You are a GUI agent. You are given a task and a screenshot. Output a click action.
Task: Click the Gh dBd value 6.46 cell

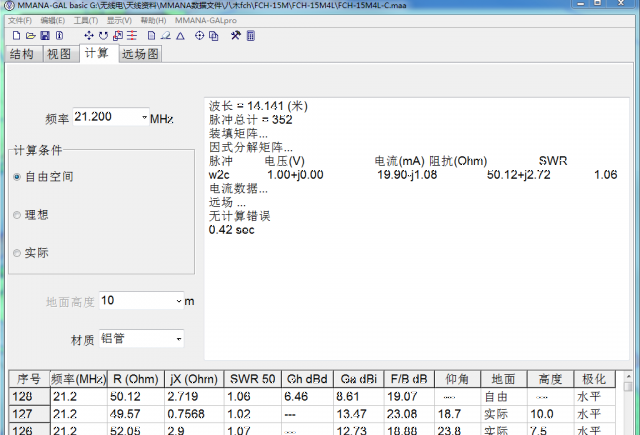(307, 397)
